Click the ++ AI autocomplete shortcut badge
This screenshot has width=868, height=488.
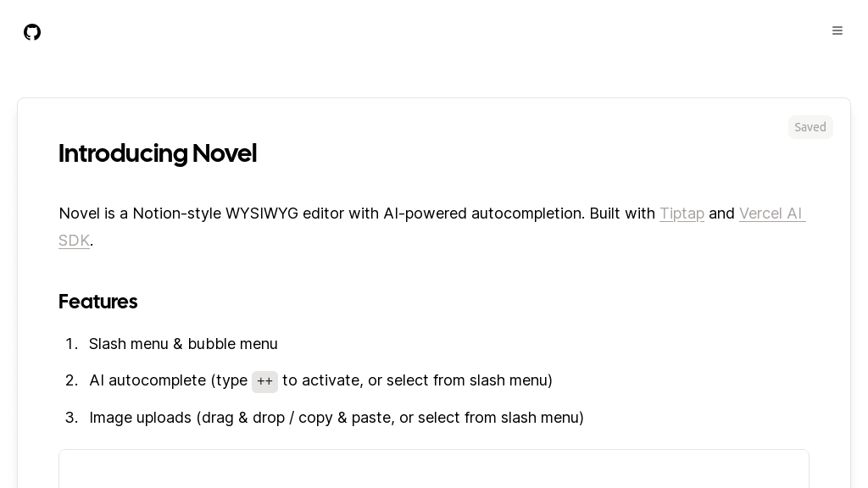(x=264, y=382)
